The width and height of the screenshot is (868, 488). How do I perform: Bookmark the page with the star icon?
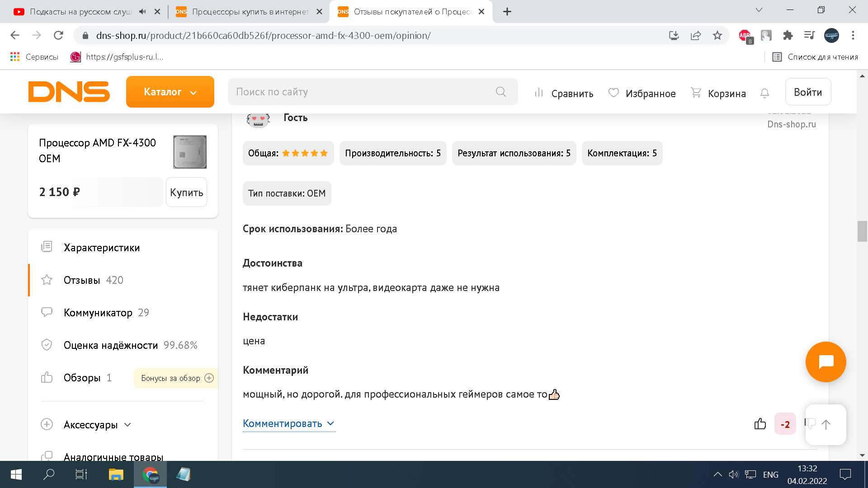[x=717, y=36]
